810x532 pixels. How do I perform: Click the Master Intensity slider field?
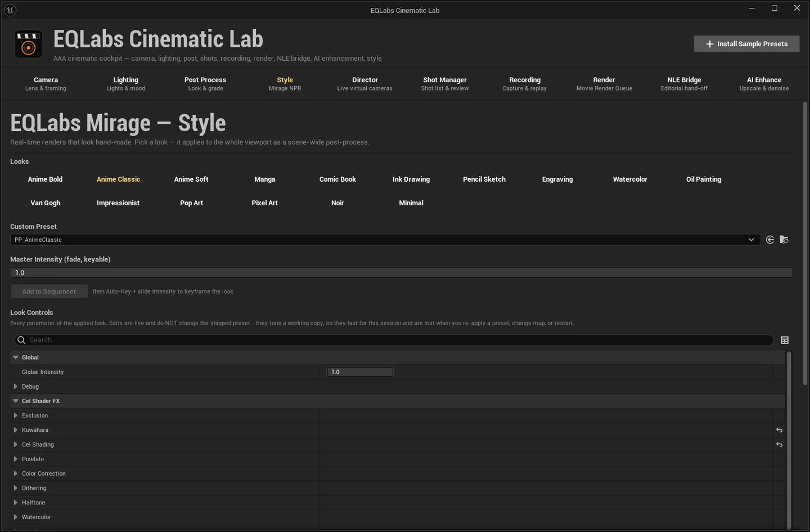[x=402, y=273]
